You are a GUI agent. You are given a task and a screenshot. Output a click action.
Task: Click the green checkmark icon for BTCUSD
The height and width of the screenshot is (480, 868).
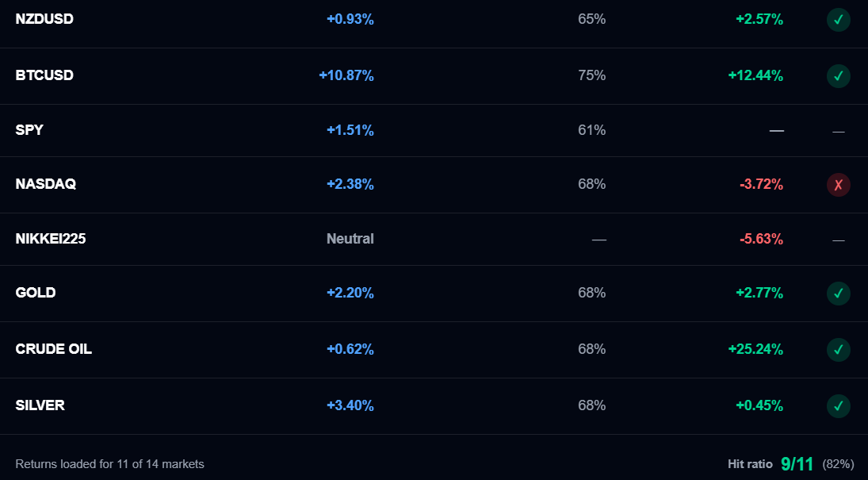[x=838, y=76]
